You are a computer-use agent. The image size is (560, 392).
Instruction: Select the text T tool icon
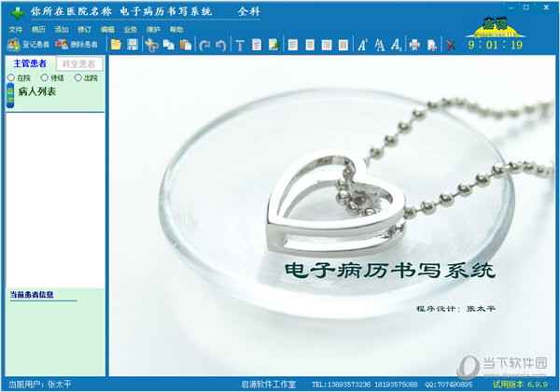(x=240, y=46)
